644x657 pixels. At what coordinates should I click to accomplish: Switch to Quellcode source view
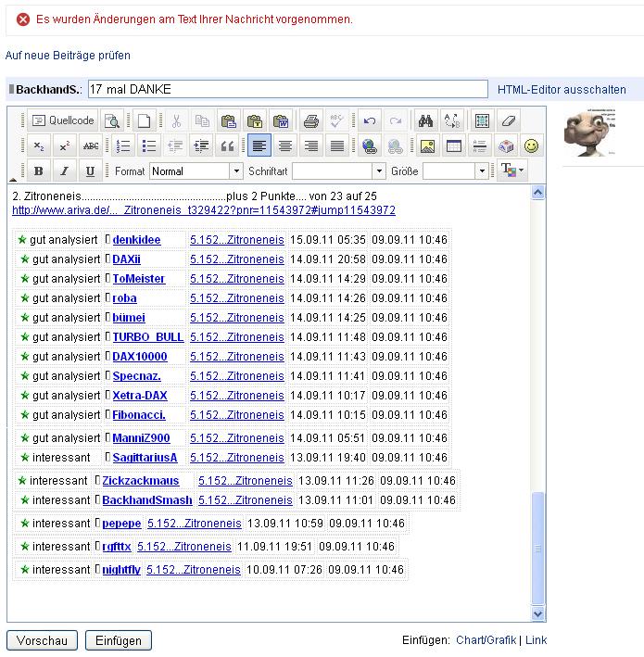pos(63,120)
